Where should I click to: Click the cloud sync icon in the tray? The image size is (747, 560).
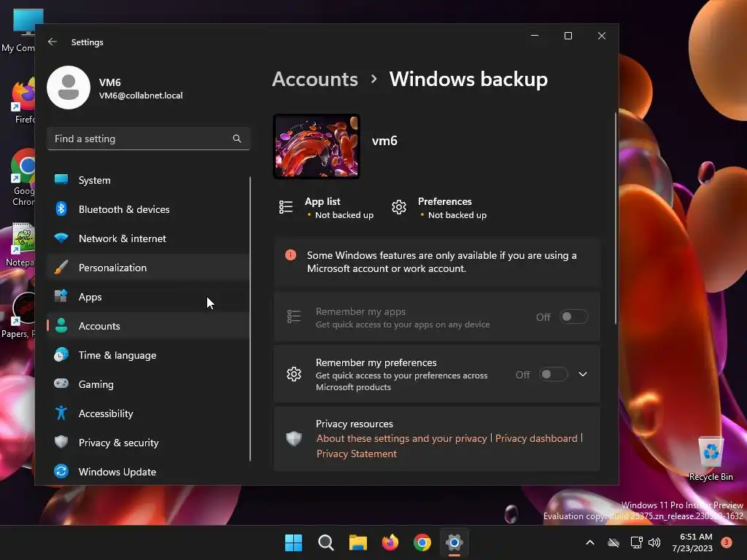click(x=614, y=542)
